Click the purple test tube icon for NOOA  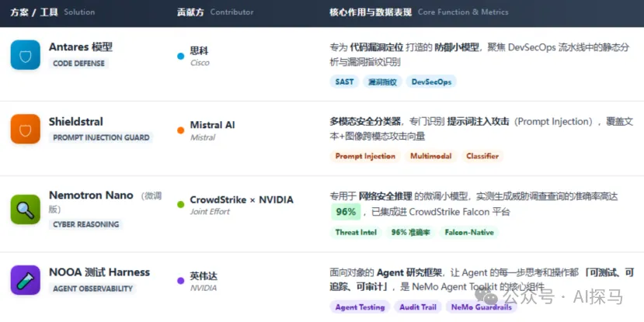pyautogui.click(x=26, y=280)
